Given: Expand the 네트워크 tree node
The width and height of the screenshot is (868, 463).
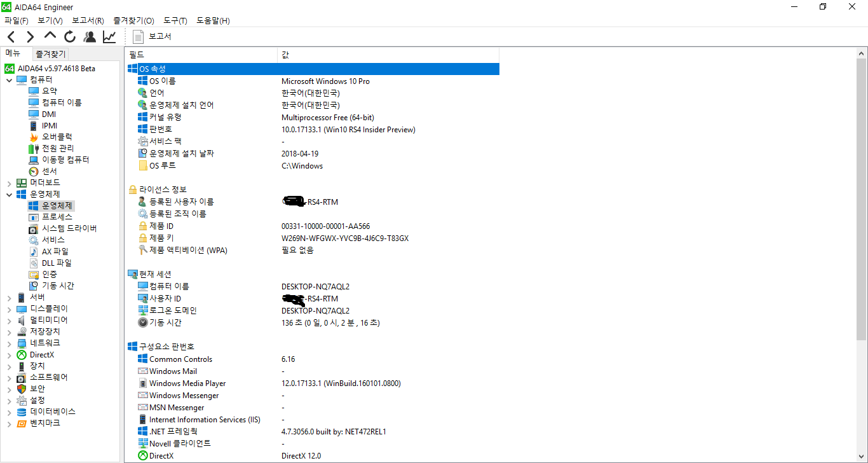Looking at the screenshot, I should [9, 343].
